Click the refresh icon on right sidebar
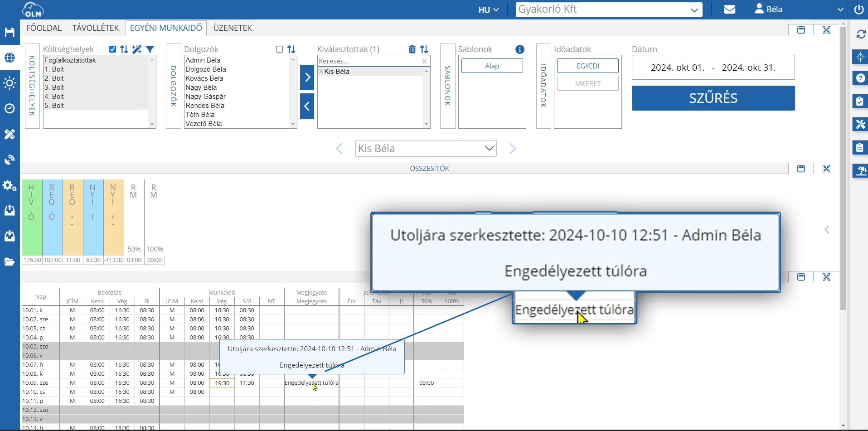The width and height of the screenshot is (868, 431). pos(861,34)
